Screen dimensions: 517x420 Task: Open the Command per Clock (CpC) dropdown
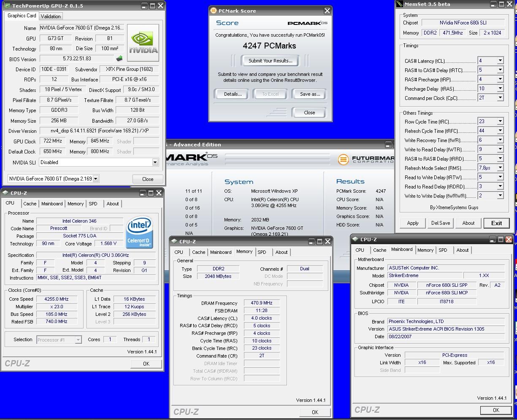(500, 98)
